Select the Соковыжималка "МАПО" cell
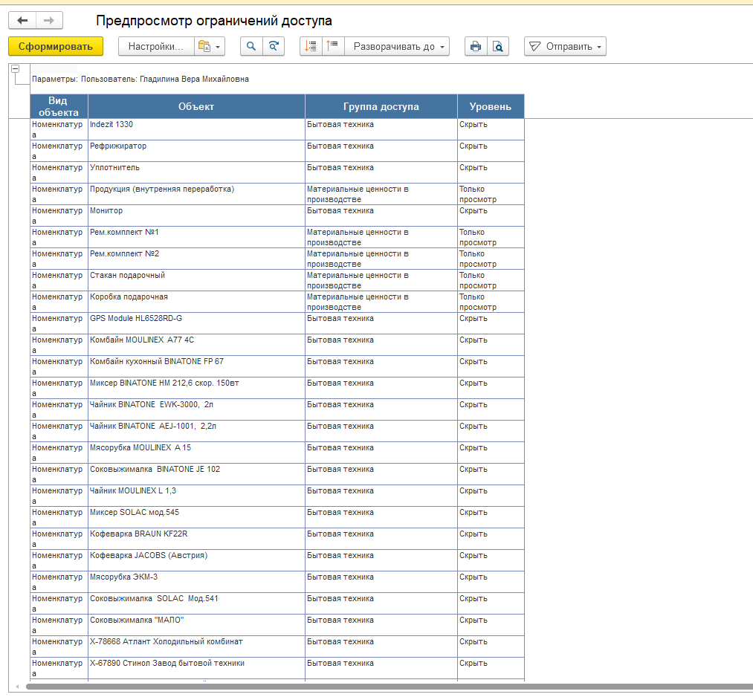 coord(196,626)
